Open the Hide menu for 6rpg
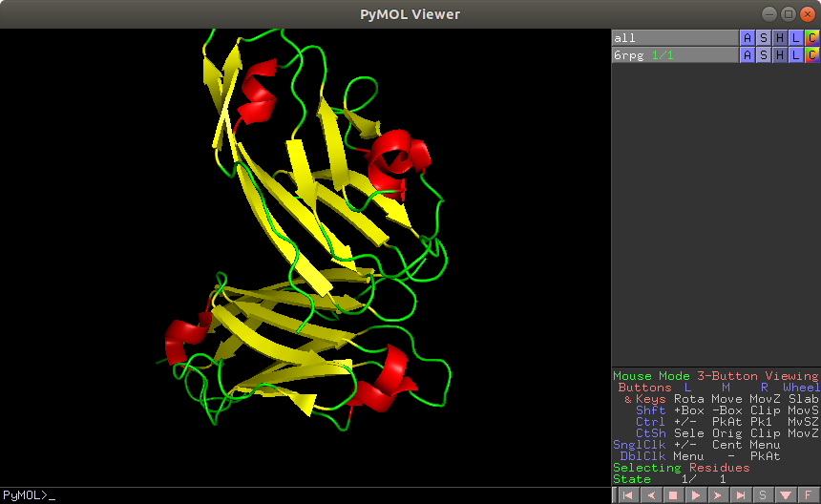This screenshot has height=504, width=821. click(779, 55)
